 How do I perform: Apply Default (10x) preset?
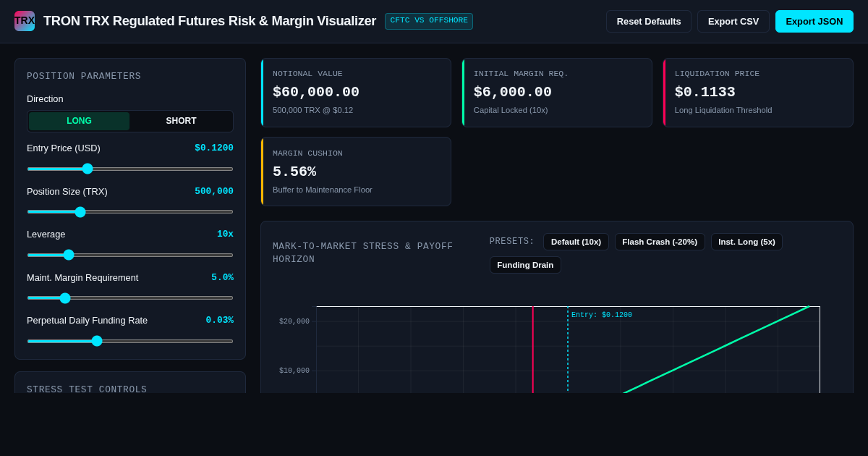tap(576, 242)
